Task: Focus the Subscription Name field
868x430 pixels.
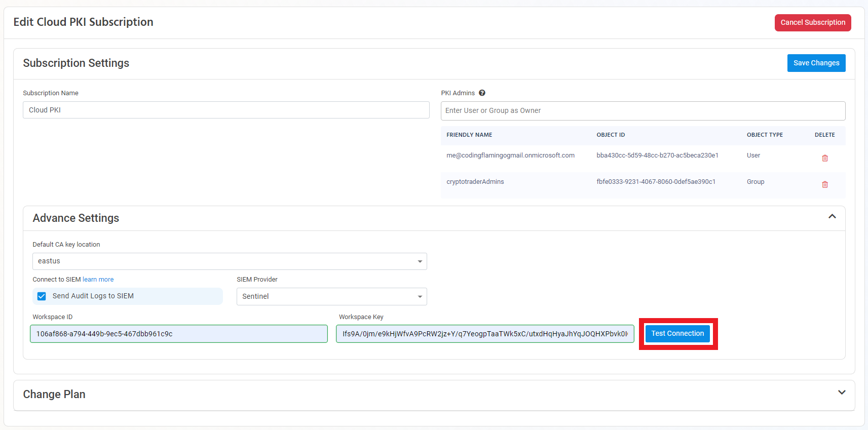Action: [x=226, y=110]
